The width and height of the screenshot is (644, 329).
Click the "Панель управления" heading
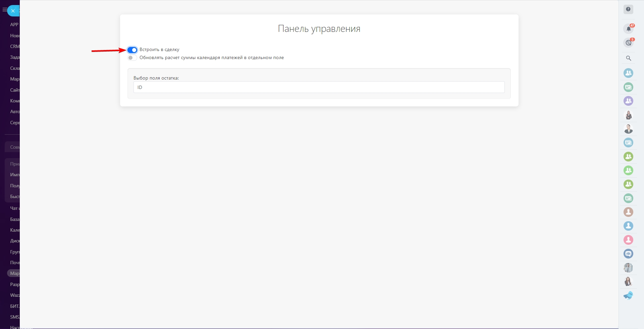pyautogui.click(x=319, y=29)
